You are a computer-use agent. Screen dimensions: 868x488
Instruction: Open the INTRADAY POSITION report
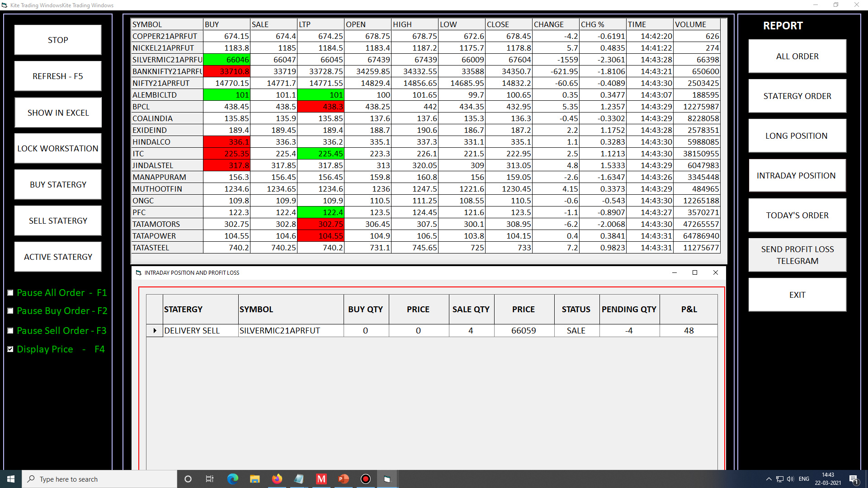coord(797,175)
